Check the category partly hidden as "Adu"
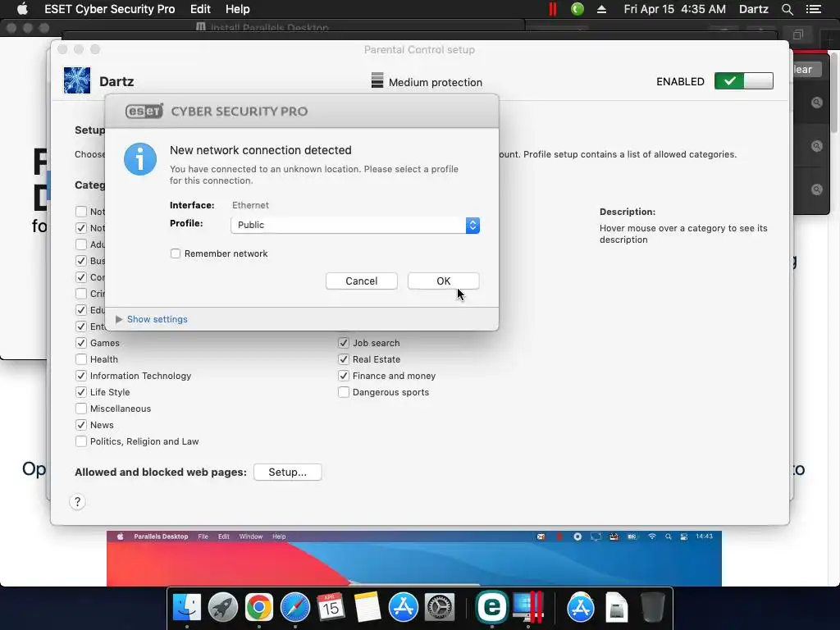 (81, 244)
